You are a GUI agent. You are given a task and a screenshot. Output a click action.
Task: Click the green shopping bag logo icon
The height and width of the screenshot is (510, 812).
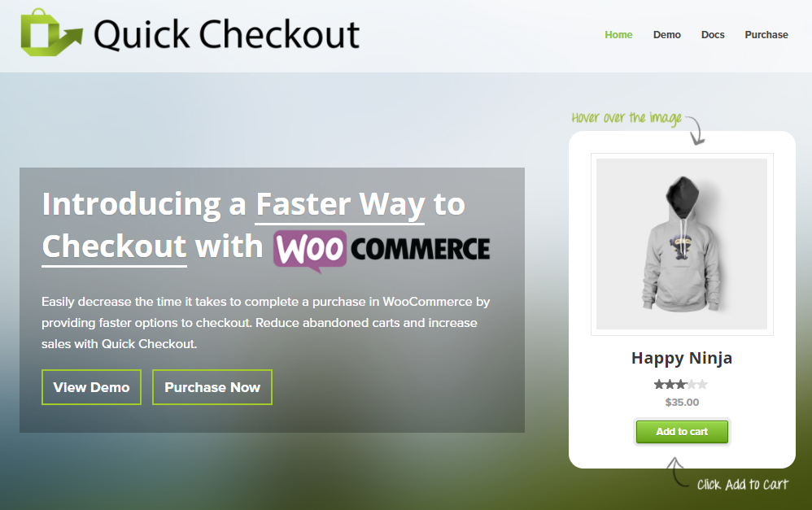point(51,32)
